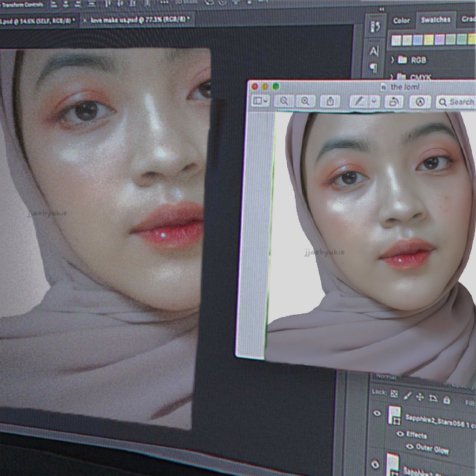The width and height of the screenshot is (476, 476).
Task: Select the first light pink swatch
Action: tap(396, 40)
